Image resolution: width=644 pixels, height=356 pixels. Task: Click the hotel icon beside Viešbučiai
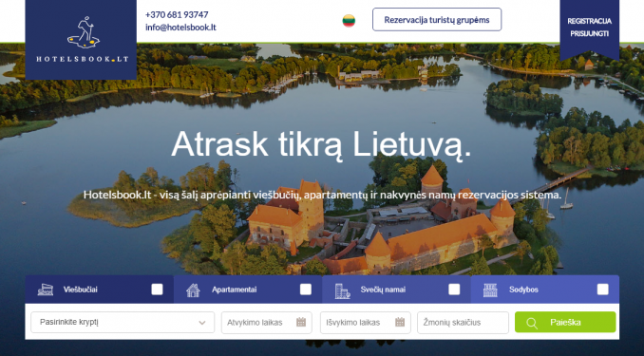tap(46, 290)
